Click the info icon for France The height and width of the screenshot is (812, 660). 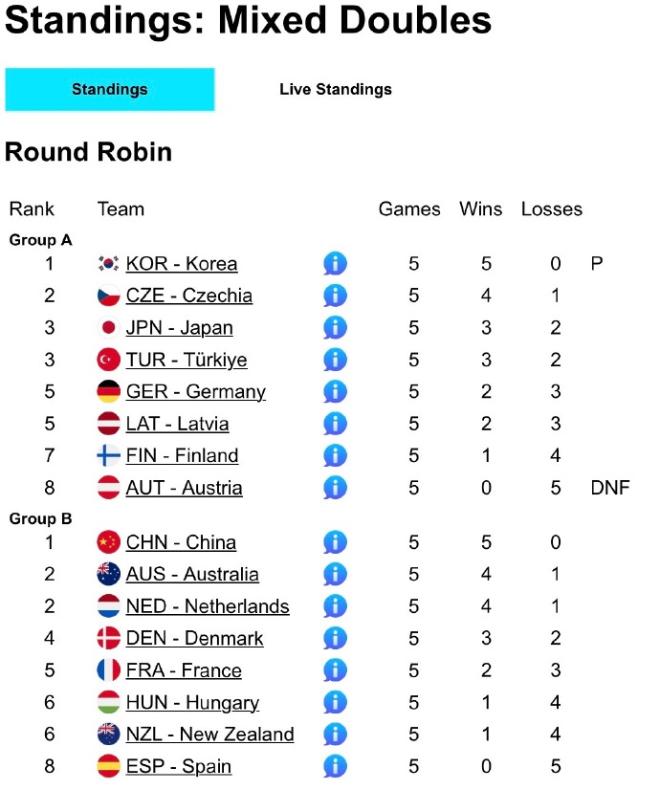335,670
